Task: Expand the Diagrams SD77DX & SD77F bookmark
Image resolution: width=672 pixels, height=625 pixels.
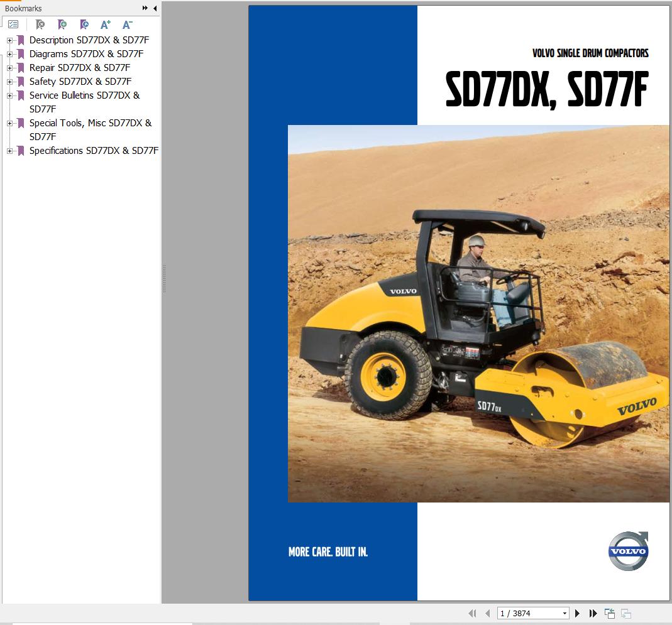Action: pos(9,54)
